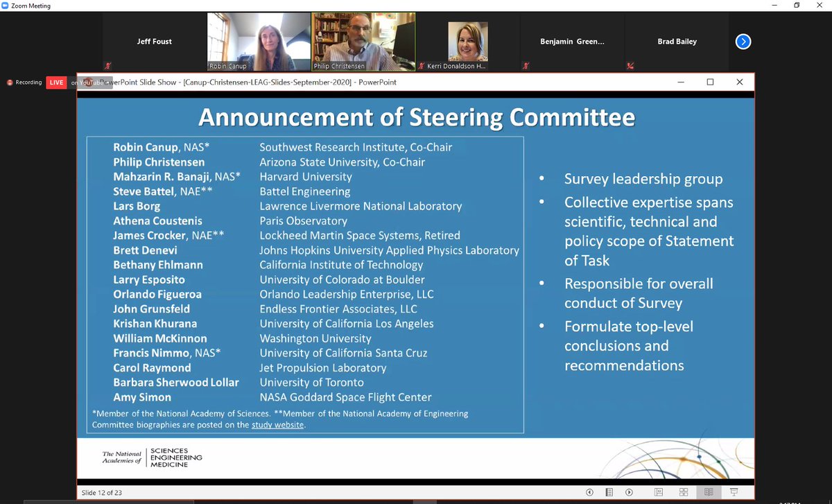Close the PowerPoint Slide Show window
This screenshot has height=504, width=832.
(740, 82)
